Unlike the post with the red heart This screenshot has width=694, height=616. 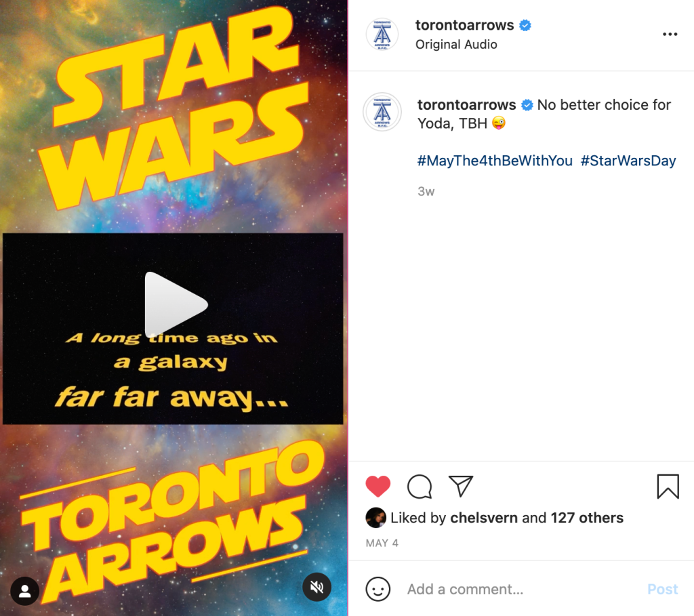[378, 486]
